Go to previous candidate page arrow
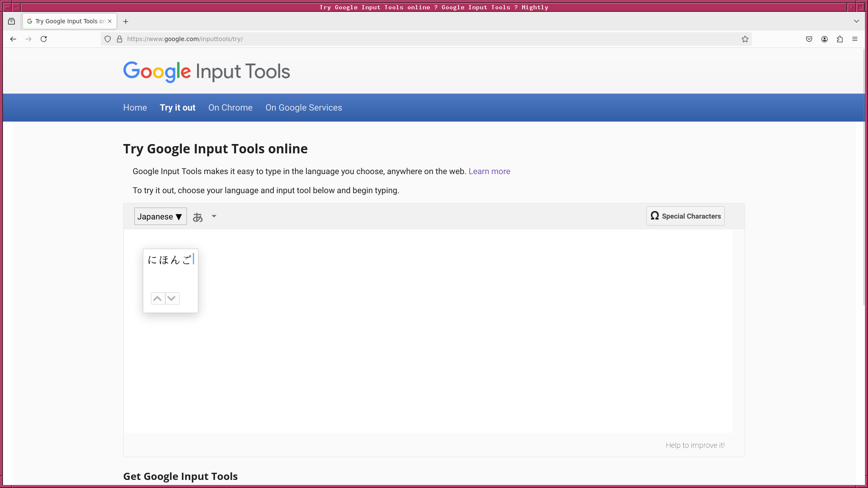This screenshot has width=868, height=488. click(158, 298)
